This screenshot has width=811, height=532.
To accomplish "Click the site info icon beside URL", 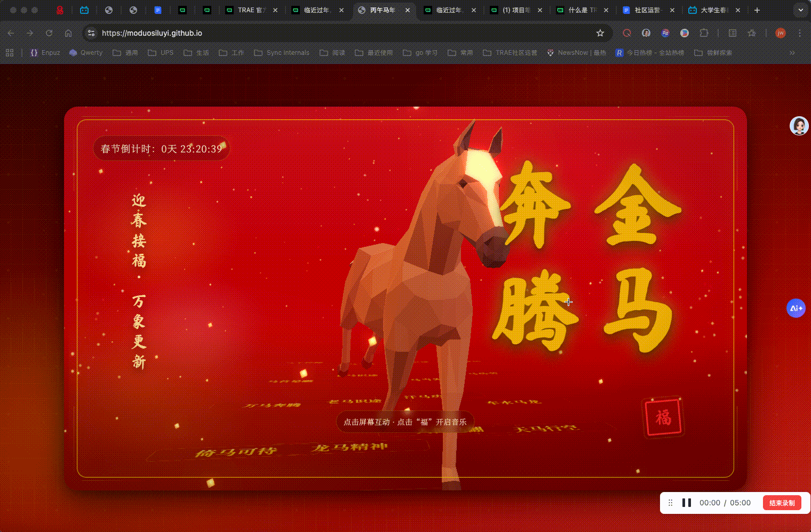I will click(x=91, y=33).
